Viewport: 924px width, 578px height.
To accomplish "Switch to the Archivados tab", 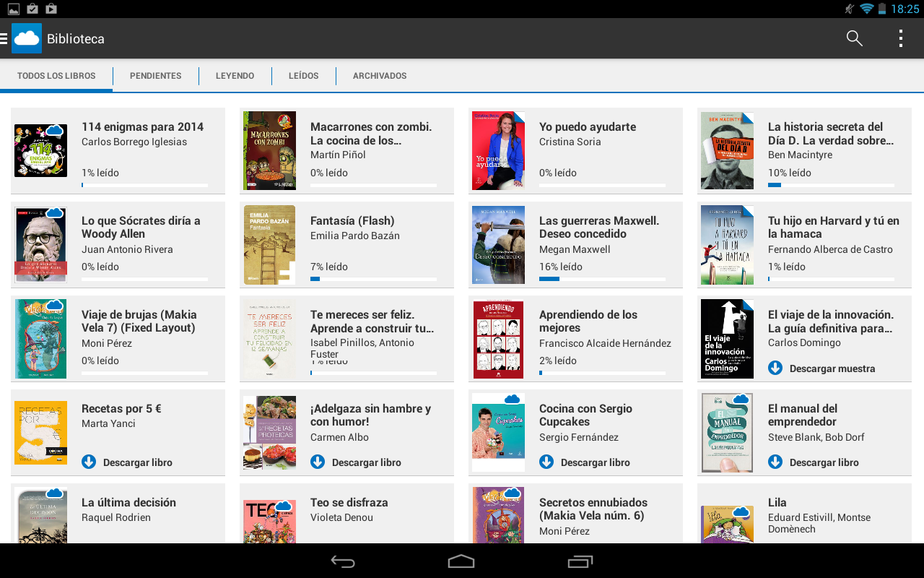I will click(380, 76).
